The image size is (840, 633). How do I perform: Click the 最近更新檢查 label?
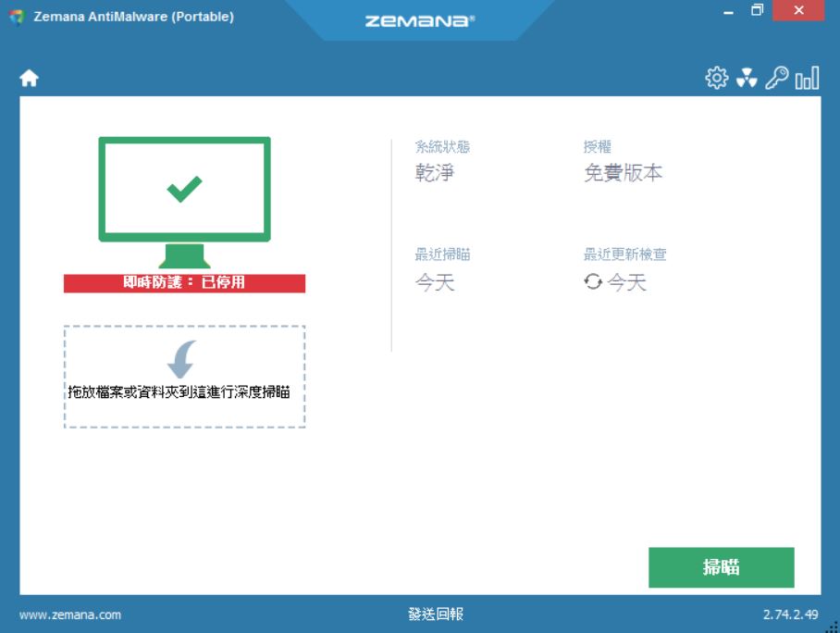624,254
